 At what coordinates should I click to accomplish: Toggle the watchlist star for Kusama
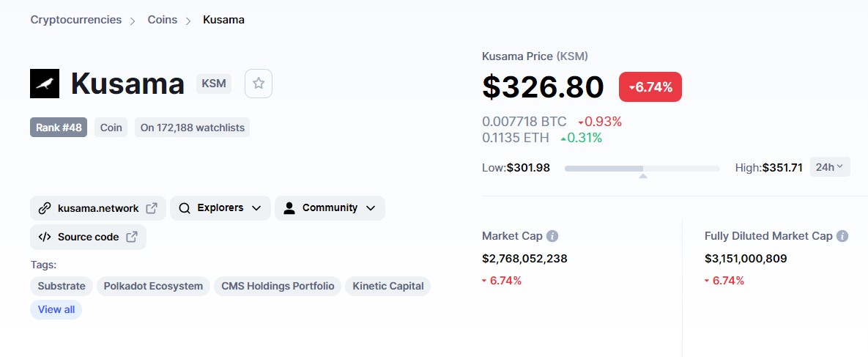(259, 84)
